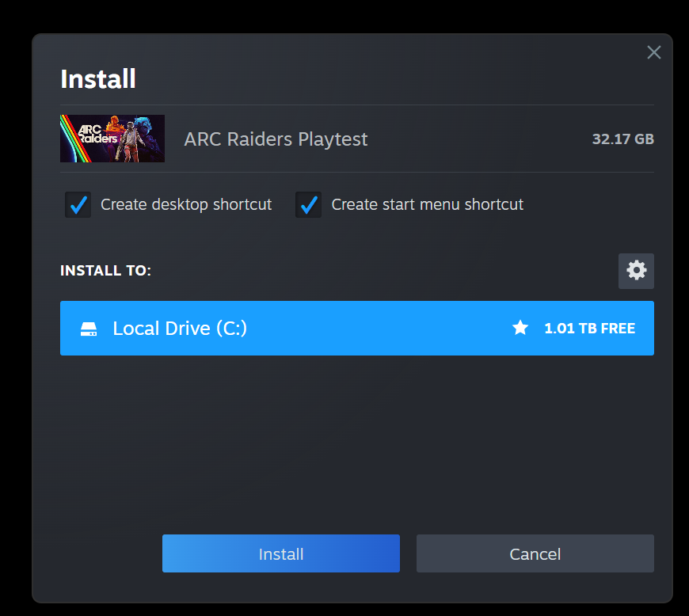The image size is (689, 616).
Task: Close the Install dialog with the X
Action: pos(654,52)
